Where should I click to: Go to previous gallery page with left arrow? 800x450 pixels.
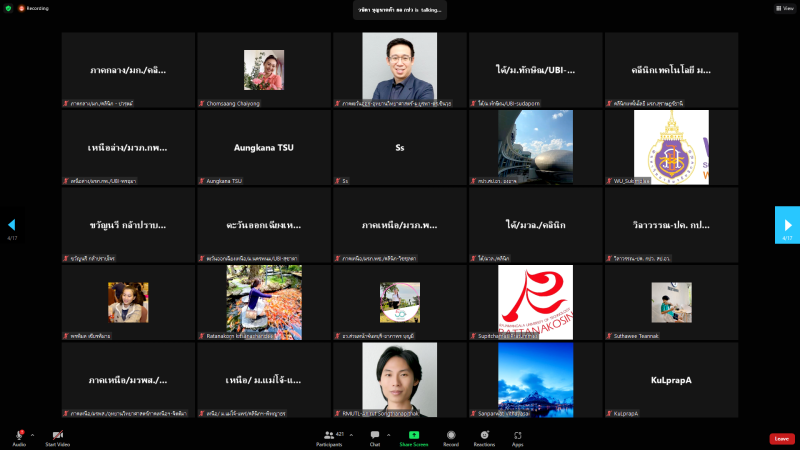[12, 225]
